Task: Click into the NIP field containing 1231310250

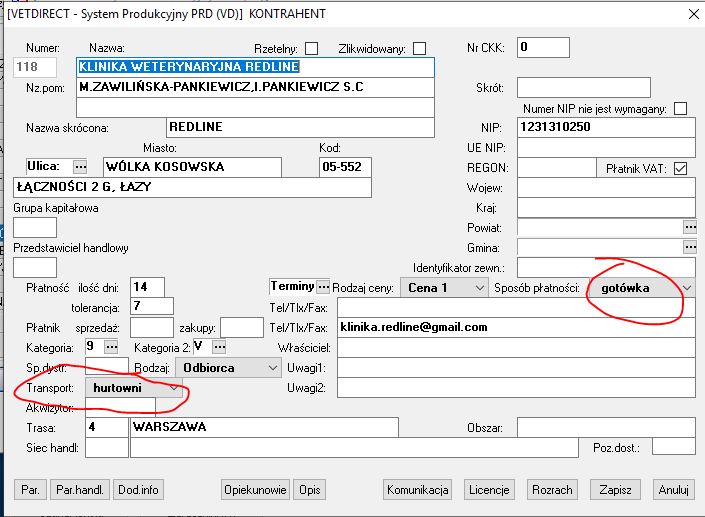Action: (x=604, y=127)
